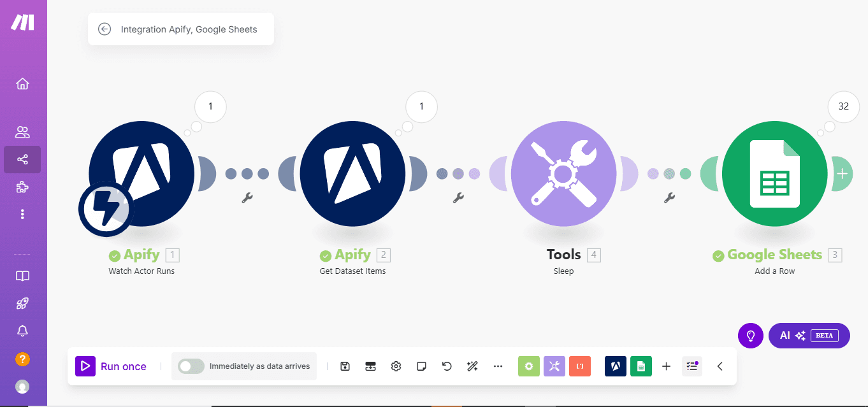Add a favorite app with plus icon
868x407 pixels.
pyautogui.click(x=667, y=366)
